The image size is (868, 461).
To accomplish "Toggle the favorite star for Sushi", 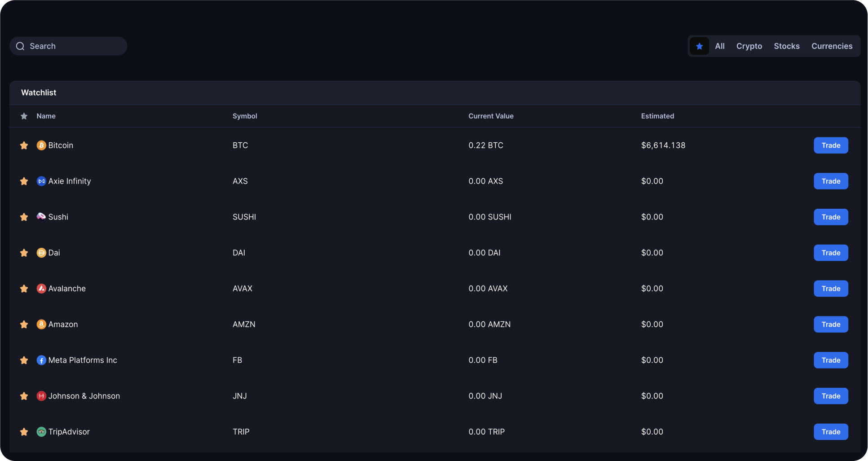I will (x=24, y=217).
